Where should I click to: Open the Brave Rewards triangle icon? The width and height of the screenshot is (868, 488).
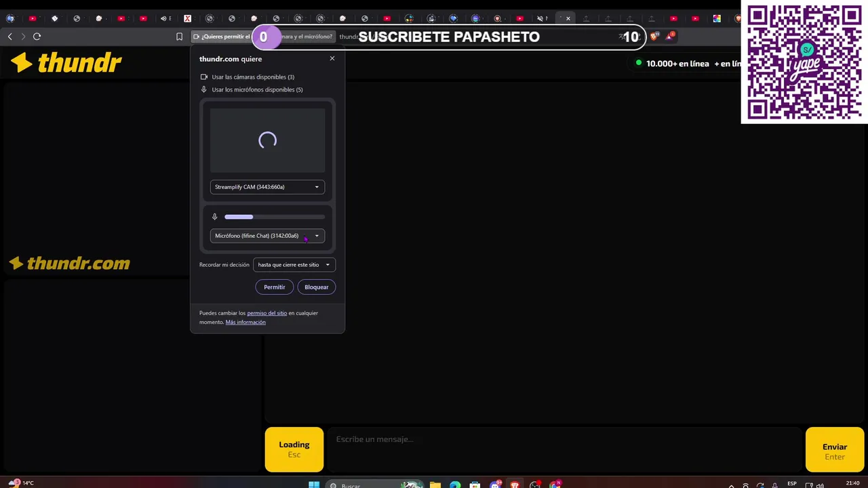[670, 36]
